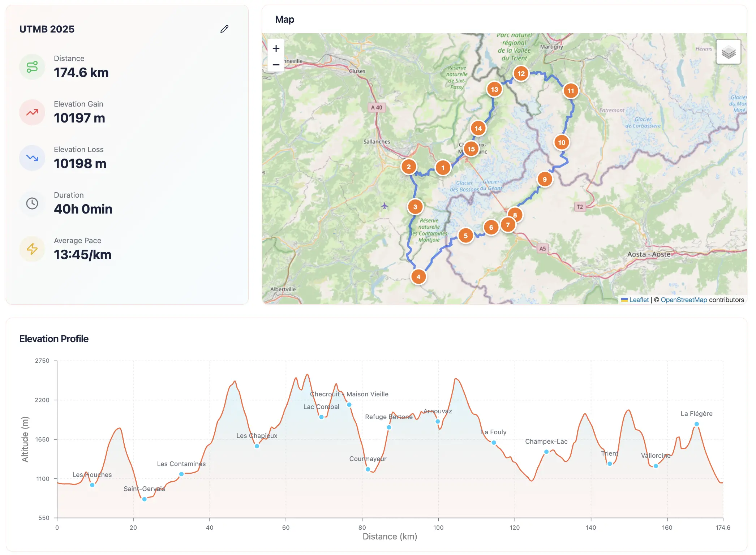
Task: Select the Saint-Gervais dot in elevation profile
Action: 145,499
